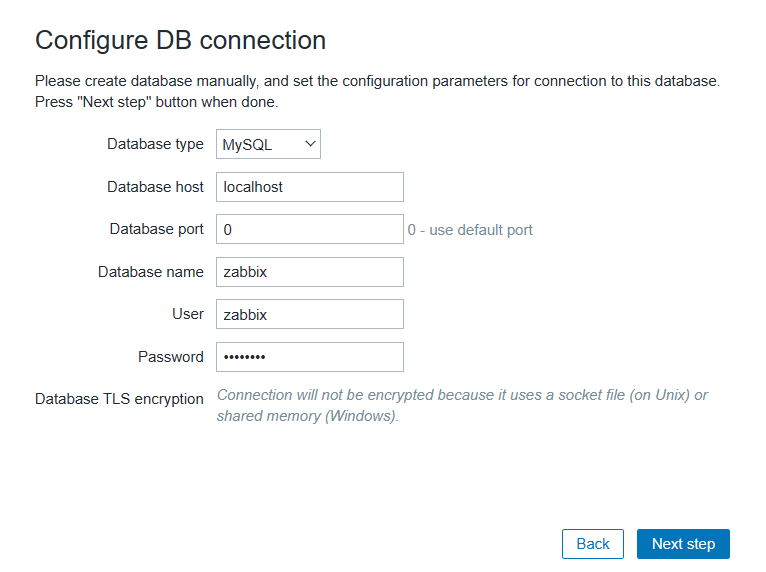Image resolution: width=766 pixels, height=572 pixels.
Task: Focus the masked Password field
Action: (309, 357)
